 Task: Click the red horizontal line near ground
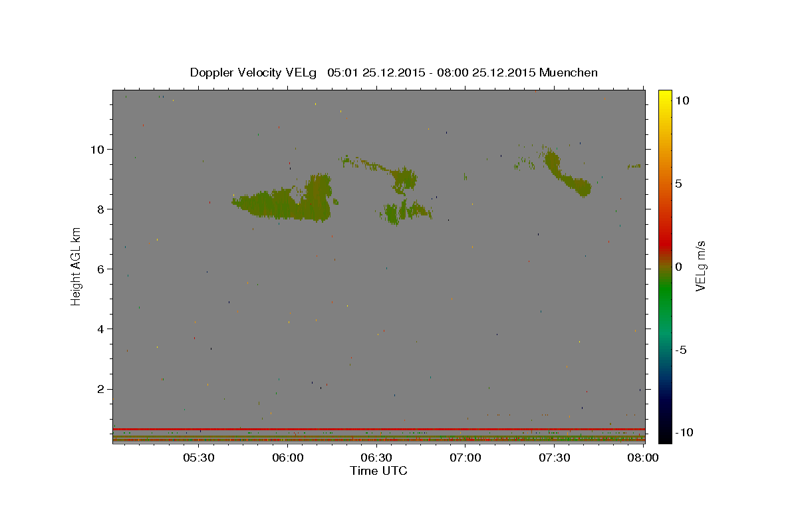pos(378,429)
